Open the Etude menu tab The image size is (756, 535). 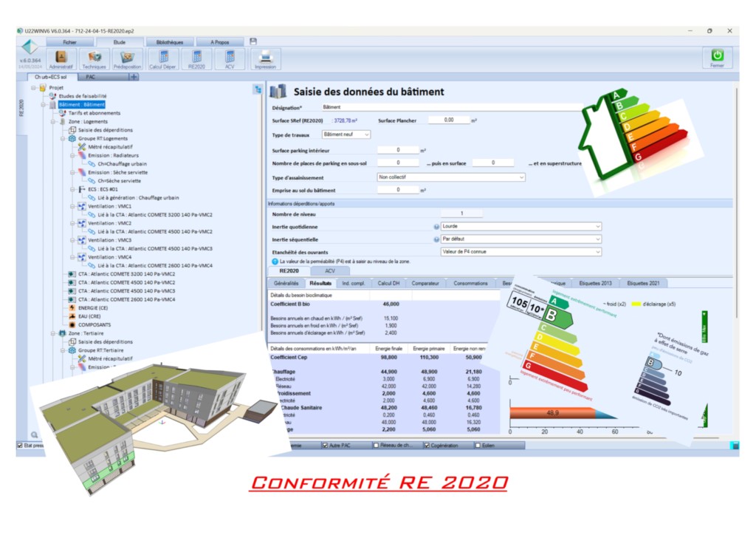pos(120,42)
